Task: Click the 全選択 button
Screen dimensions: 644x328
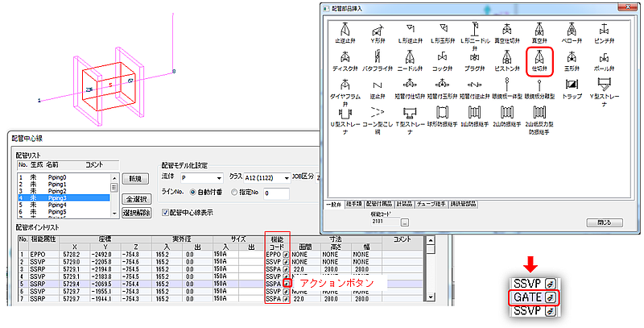Action: coord(136,199)
